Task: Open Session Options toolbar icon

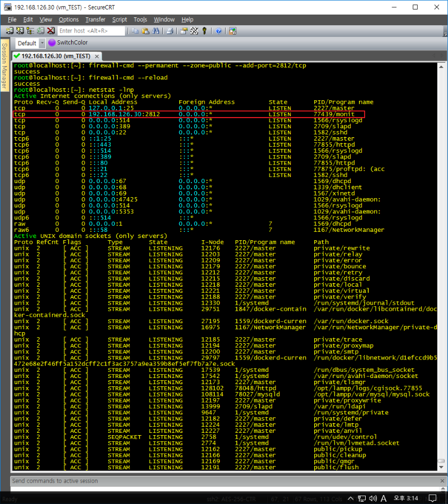Action: 184,31
